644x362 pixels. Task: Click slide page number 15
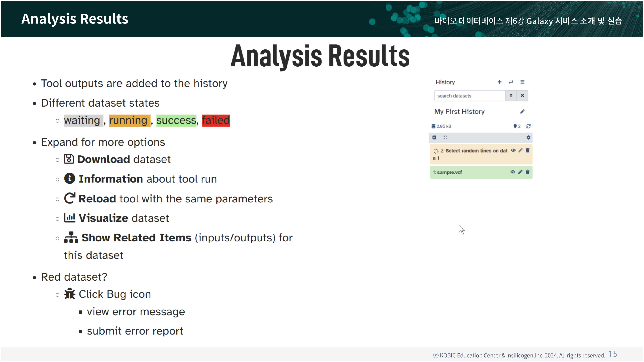(613, 354)
